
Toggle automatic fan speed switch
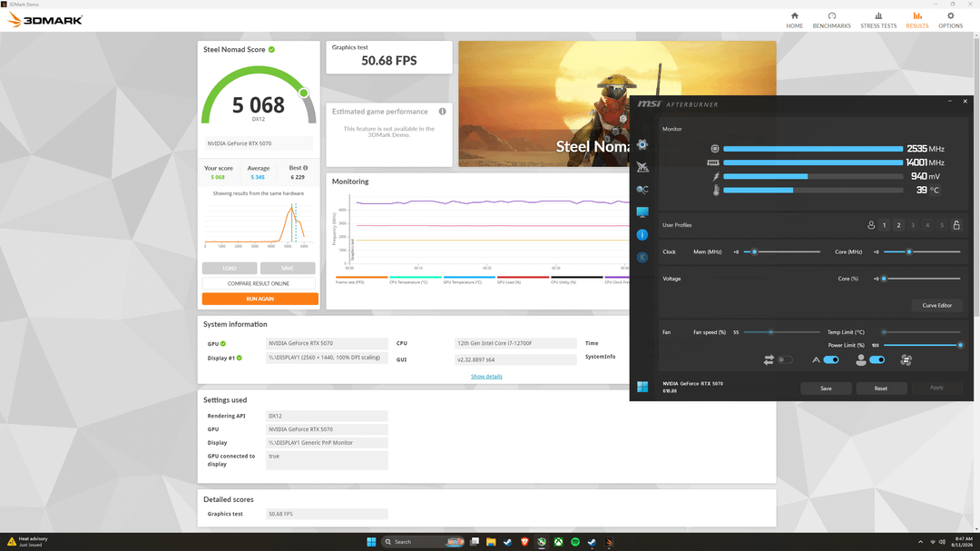pyautogui.click(x=831, y=359)
